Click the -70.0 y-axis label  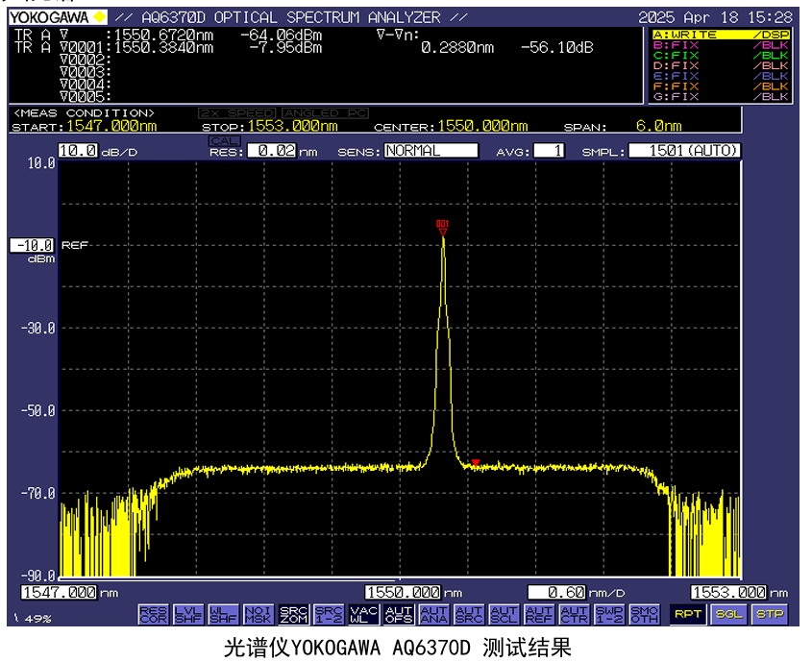pos(37,494)
